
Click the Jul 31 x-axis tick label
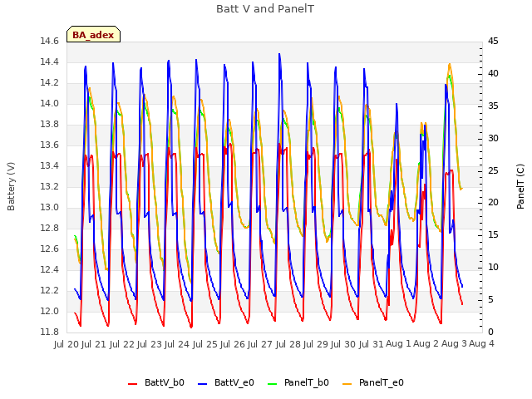[x=372, y=344]
